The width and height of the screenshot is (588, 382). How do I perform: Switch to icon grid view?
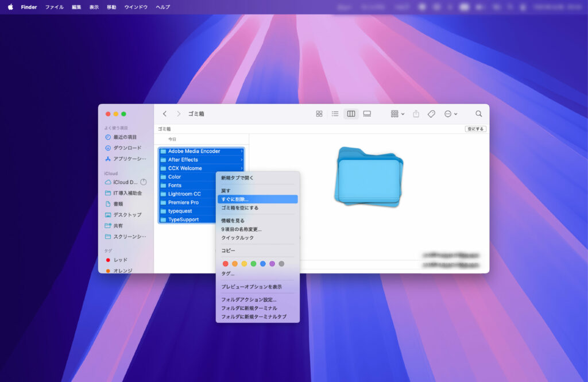click(x=319, y=114)
